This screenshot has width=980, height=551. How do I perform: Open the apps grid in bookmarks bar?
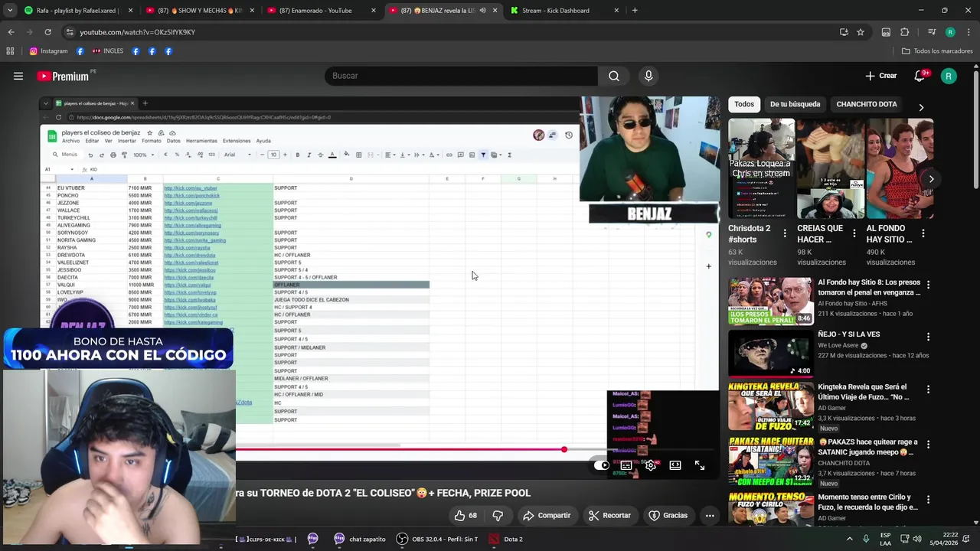pos(10,51)
